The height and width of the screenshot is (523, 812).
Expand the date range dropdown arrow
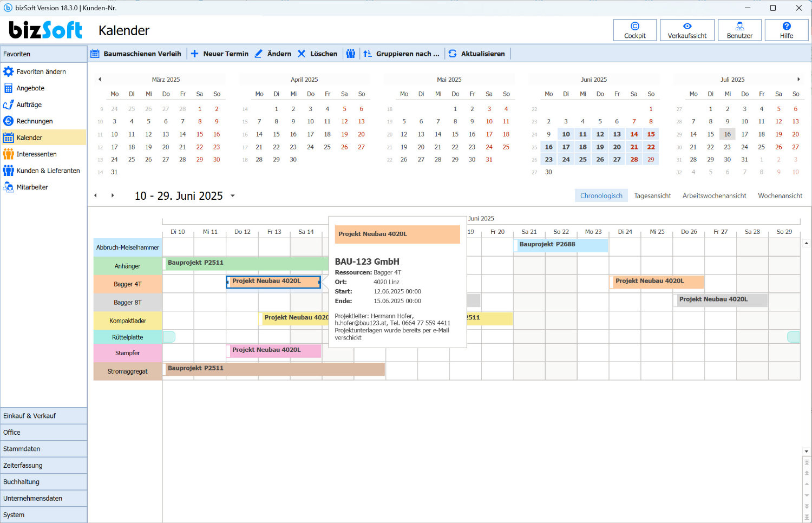click(233, 196)
